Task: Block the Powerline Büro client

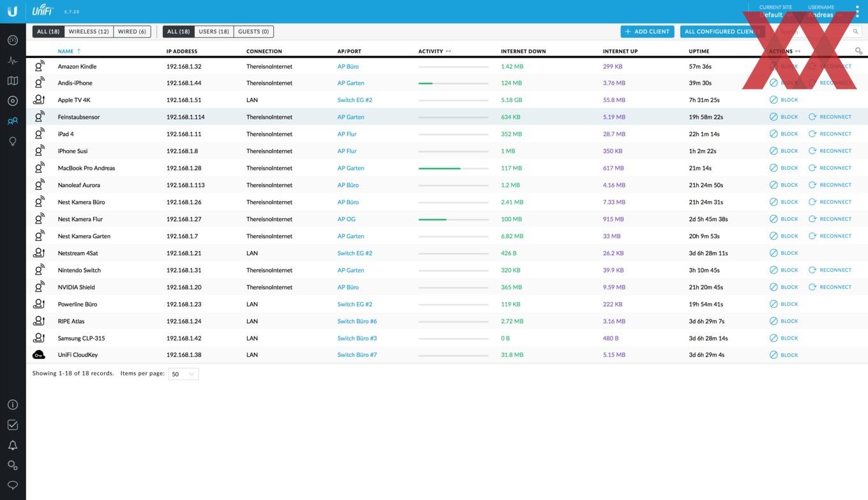Action: pyautogui.click(x=784, y=304)
